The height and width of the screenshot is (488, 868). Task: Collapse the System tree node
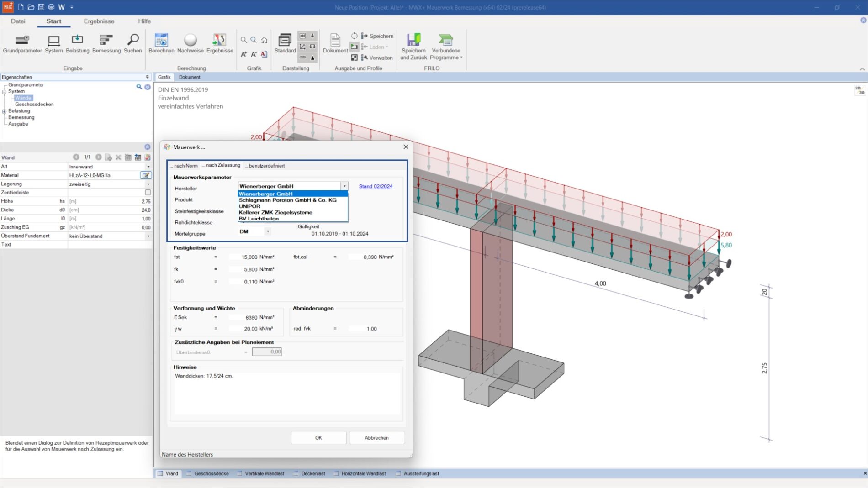(4, 92)
